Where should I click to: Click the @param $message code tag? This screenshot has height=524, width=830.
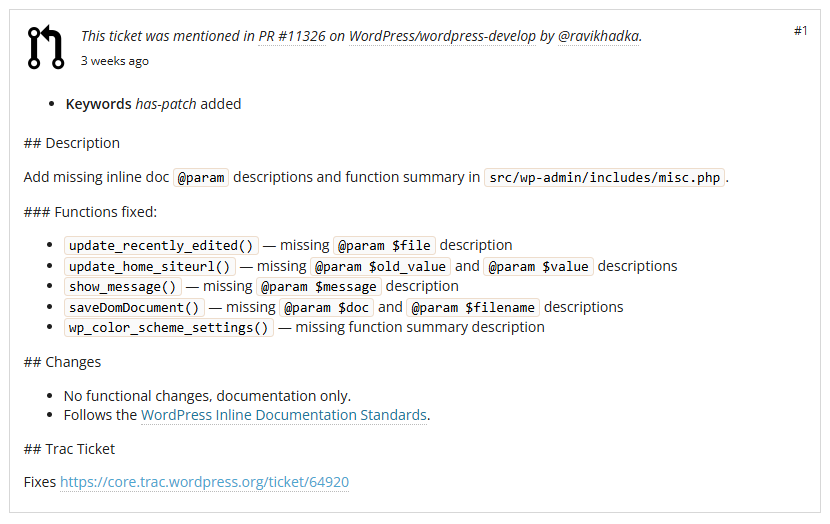point(319,286)
